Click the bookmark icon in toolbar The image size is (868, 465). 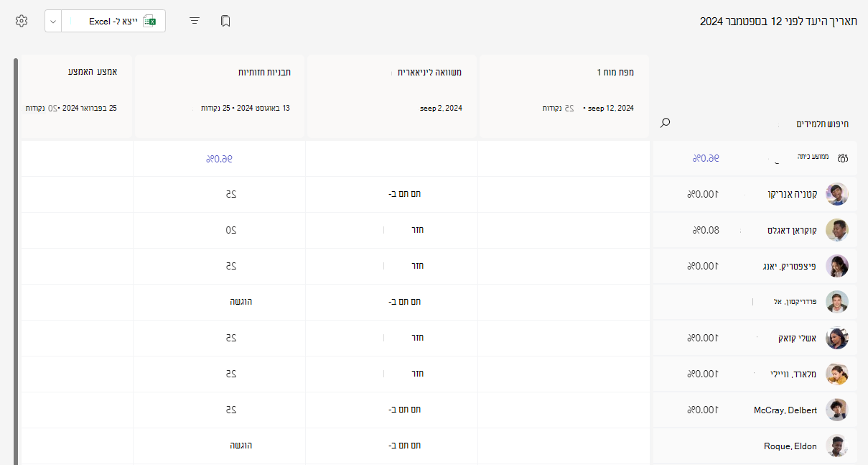[x=225, y=21]
